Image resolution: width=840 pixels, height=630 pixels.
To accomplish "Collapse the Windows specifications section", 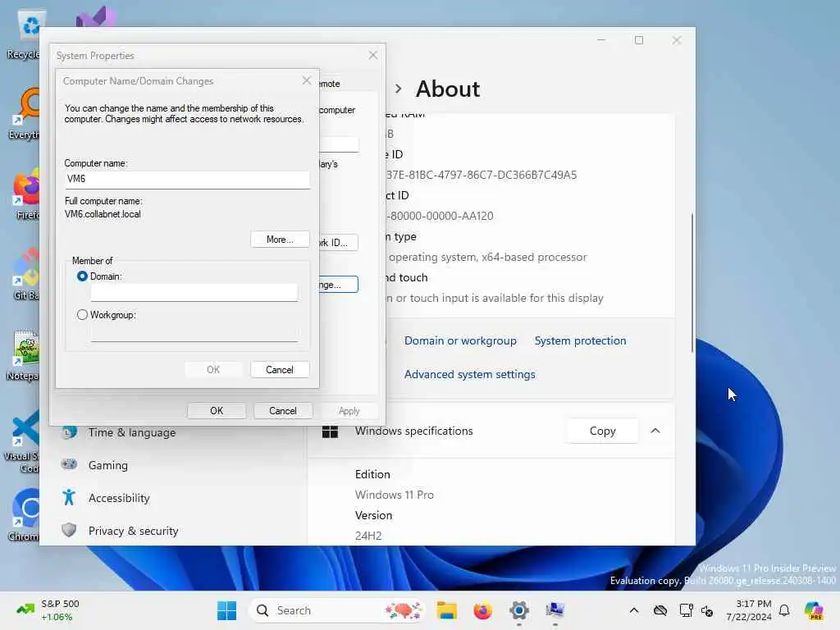I will [x=655, y=431].
